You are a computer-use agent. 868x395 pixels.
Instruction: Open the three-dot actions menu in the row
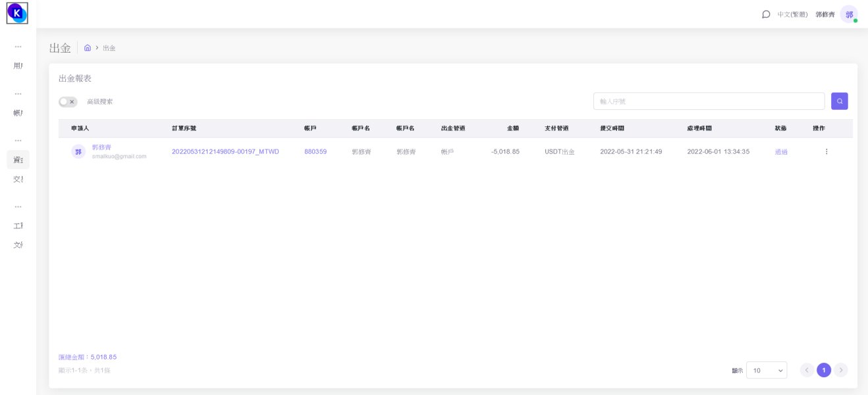(827, 151)
